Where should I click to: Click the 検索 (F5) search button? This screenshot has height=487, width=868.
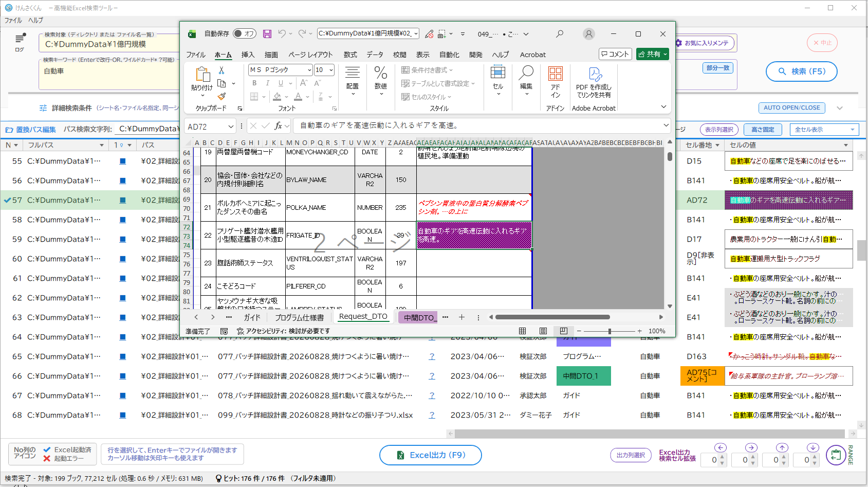pyautogui.click(x=801, y=71)
